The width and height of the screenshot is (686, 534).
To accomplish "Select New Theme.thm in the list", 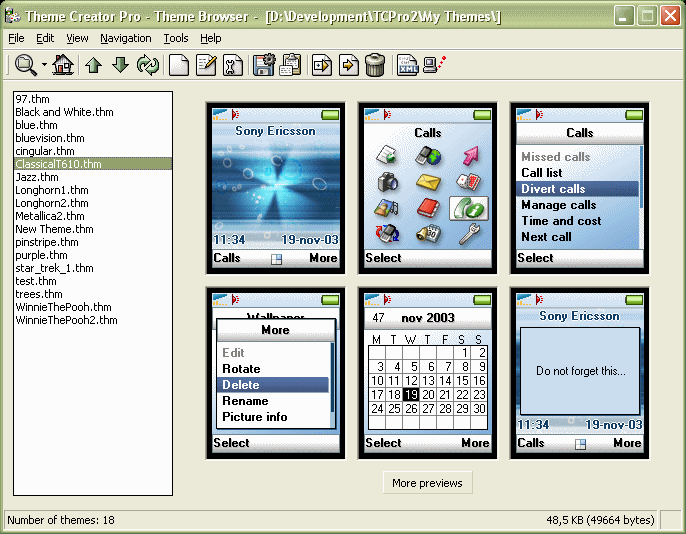I will click(x=93, y=229).
